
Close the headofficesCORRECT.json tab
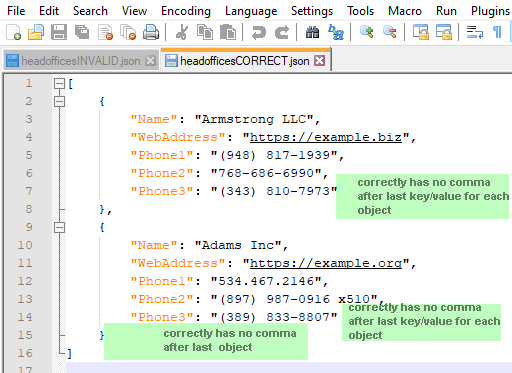[320, 61]
